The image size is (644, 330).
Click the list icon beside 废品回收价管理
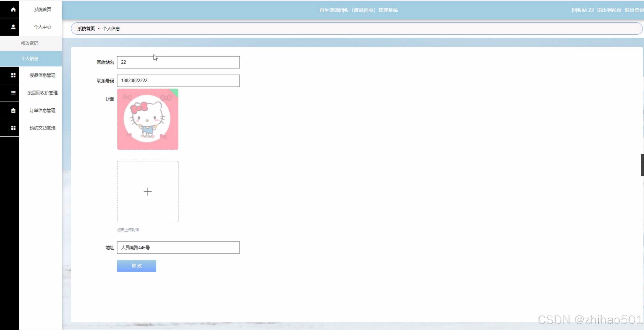click(x=13, y=93)
